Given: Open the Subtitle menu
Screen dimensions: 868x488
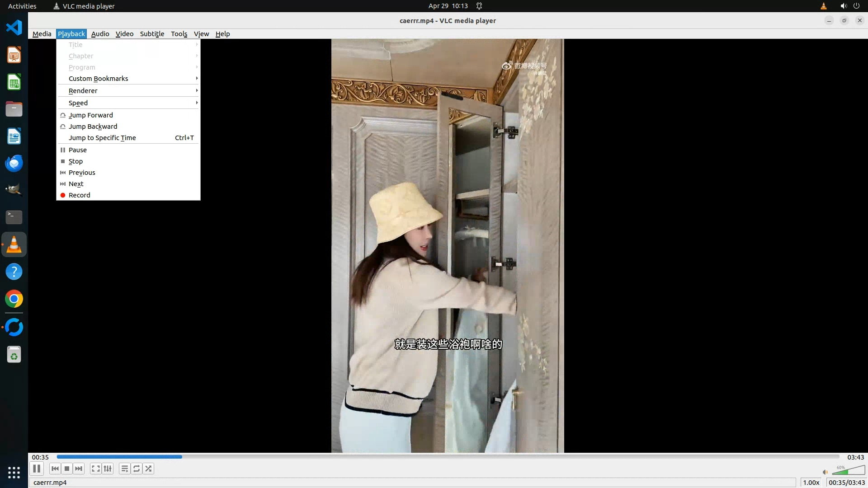Looking at the screenshot, I should coord(152,34).
